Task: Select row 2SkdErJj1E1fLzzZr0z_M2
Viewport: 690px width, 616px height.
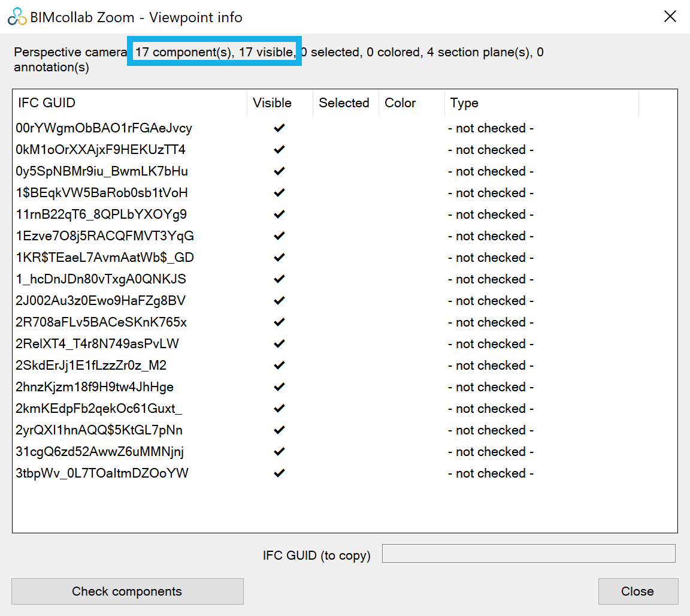Action: (x=345, y=366)
